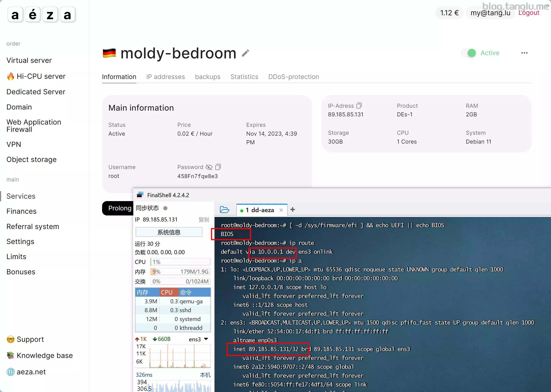Viewport: 551px width, 392px height.
Task: Click the Prolong button for server renewal
Action: (120, 208)
